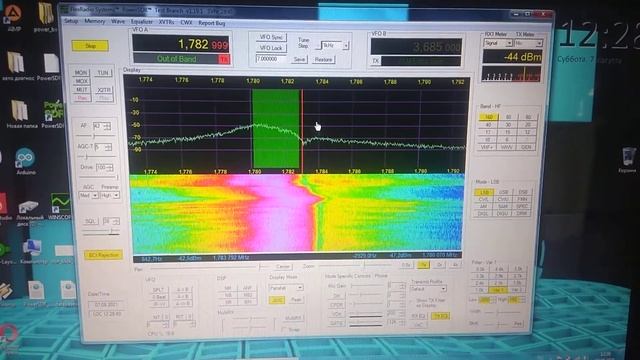Click the AGC-T value stepper
Viewport: 640px width, 360px height.
pyautogui.click(x=103, y=147)
